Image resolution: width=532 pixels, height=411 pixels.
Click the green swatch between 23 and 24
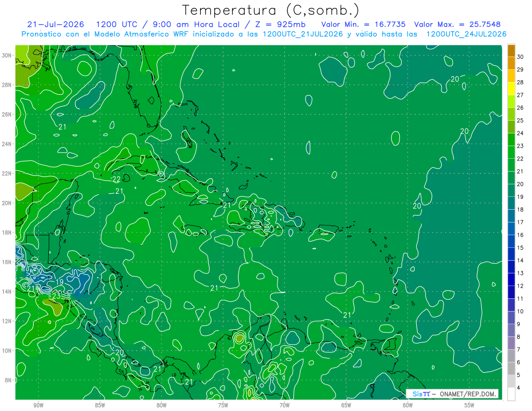click(511, 139)
